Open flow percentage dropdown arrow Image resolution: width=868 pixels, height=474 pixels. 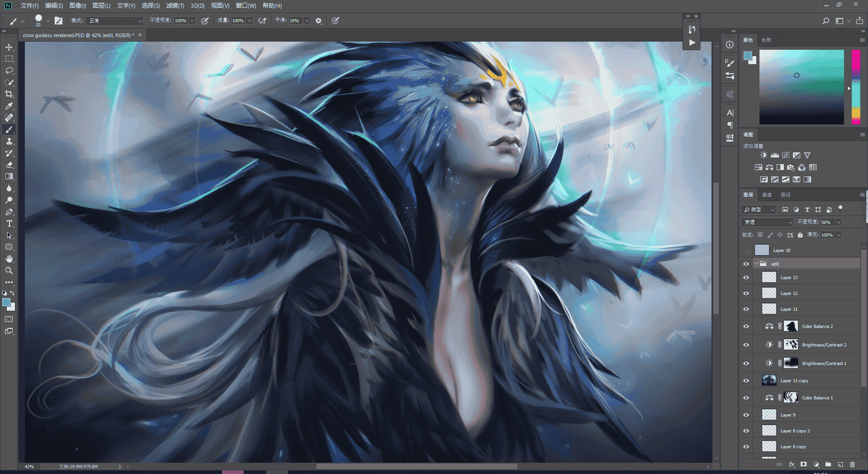click(x=250, y=21)
